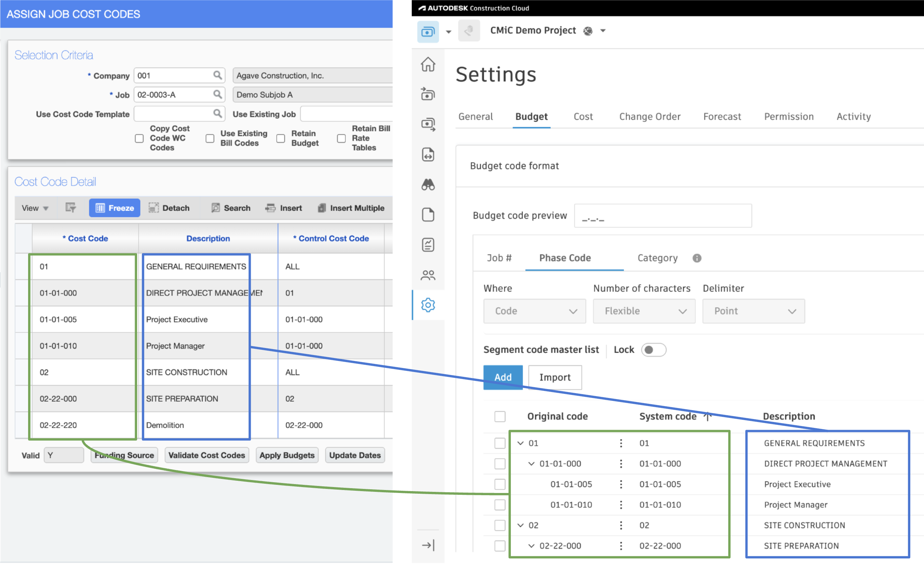This screenshot has width=924, height=571.
Task: Check Retain Bill Rate Tables checkbox
Action: pos(341,138)
